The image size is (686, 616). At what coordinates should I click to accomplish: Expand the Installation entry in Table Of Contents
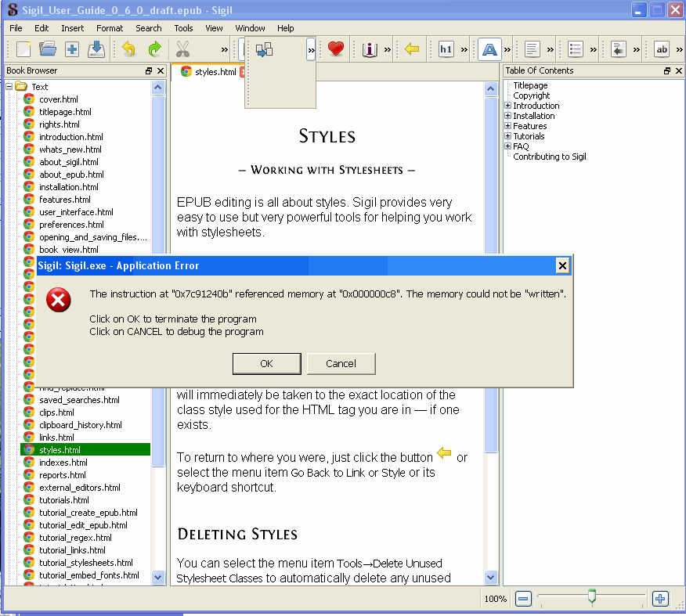pyautogui.click(x=507, y=115)
